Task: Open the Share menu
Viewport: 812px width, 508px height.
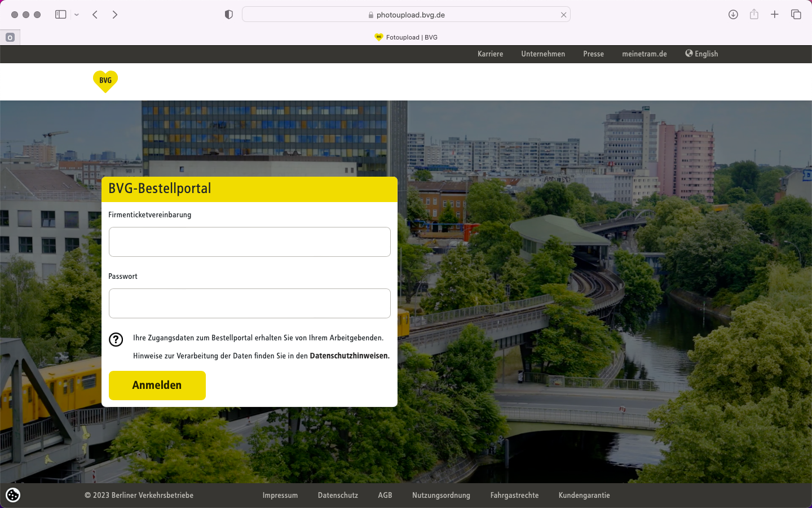Action: 754,14
